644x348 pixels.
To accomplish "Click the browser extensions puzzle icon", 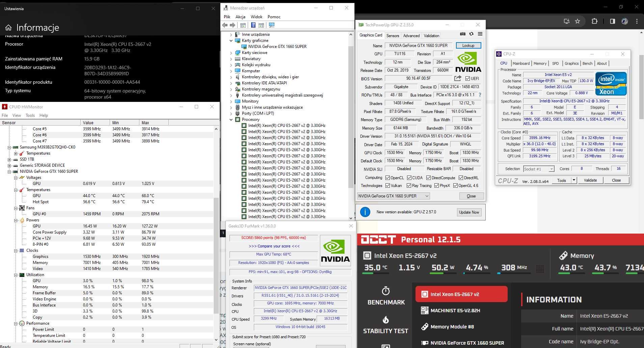I will 594,21.
